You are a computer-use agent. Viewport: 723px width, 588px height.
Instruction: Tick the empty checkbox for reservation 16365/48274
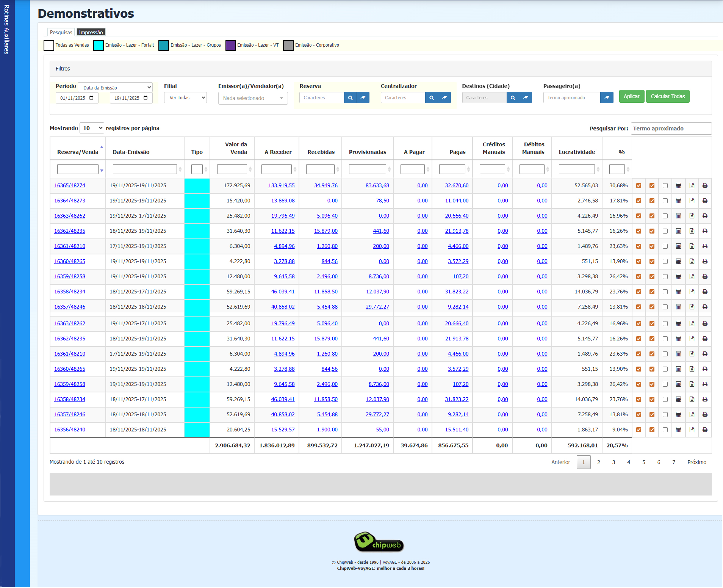pyautogui.click(x=665, y=186)
